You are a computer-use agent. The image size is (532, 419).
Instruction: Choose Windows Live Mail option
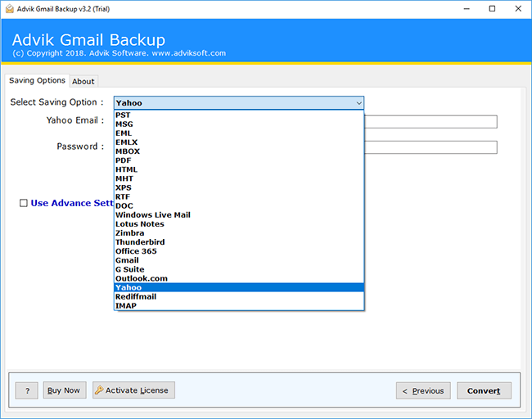click(x=239, y=215)
